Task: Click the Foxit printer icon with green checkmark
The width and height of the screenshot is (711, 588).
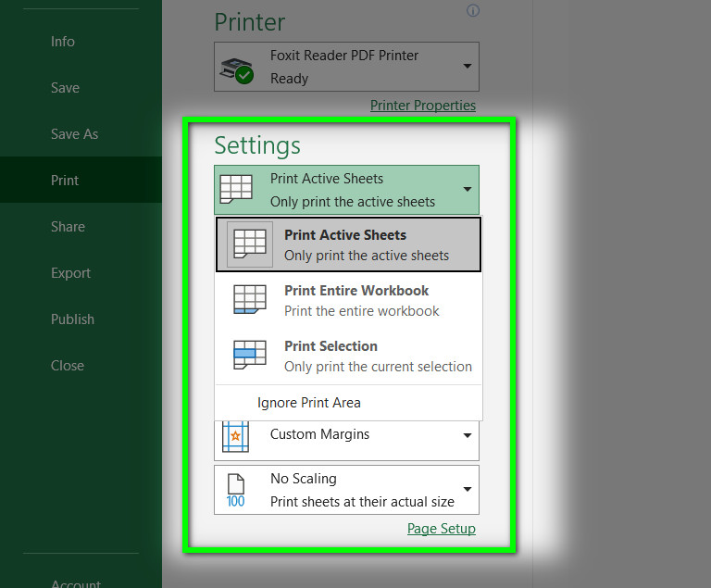Action: click(236, 68)
